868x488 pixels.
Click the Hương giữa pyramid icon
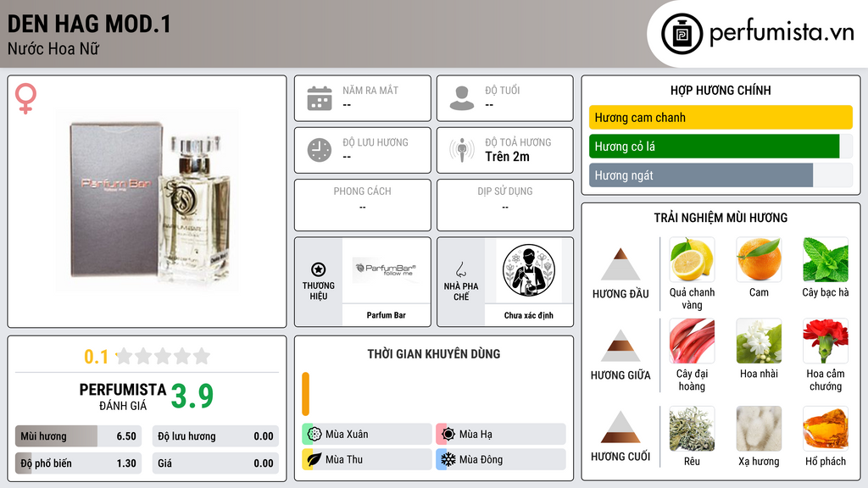pyautogui.click(x=620, y=346)
